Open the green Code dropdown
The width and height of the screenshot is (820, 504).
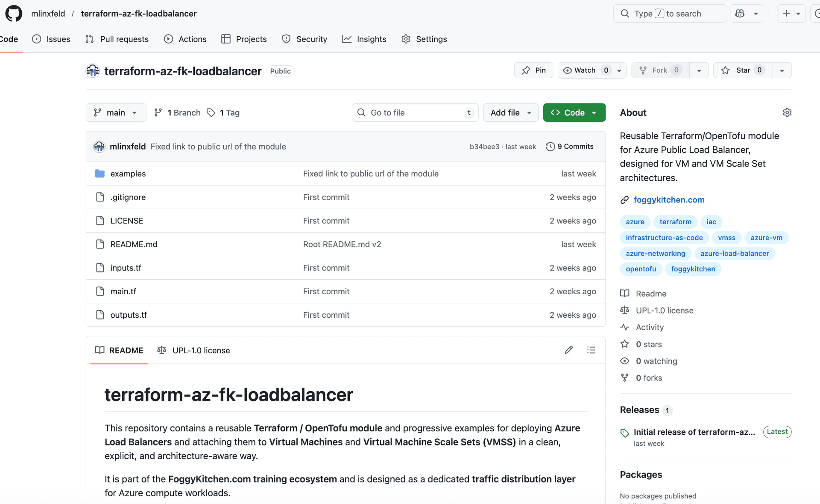574,113
